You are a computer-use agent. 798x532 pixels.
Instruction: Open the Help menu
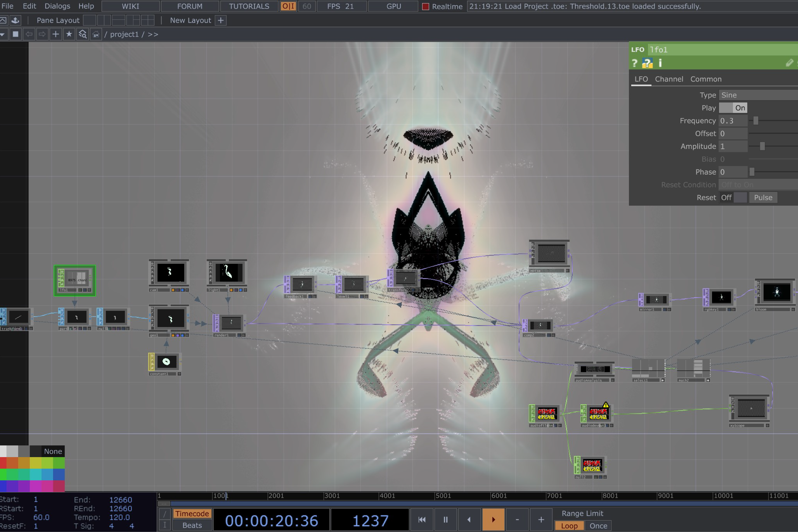[86, 6]
